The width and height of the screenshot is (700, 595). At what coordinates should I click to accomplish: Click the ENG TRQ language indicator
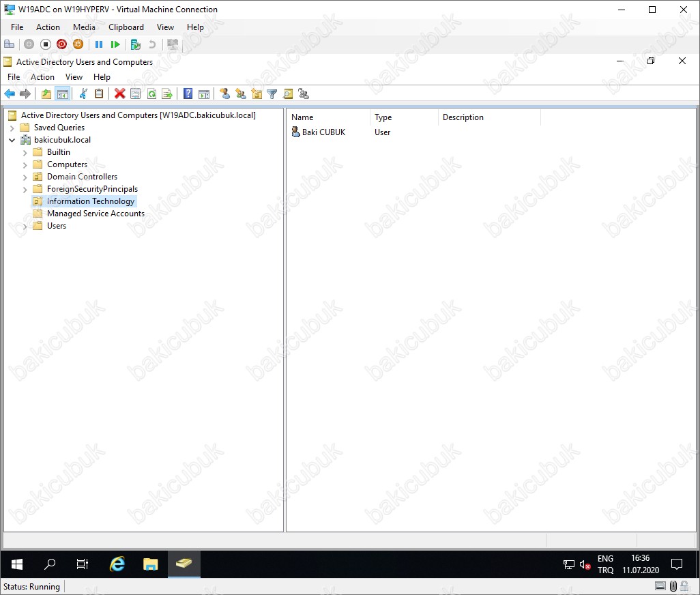click(605, 564)
